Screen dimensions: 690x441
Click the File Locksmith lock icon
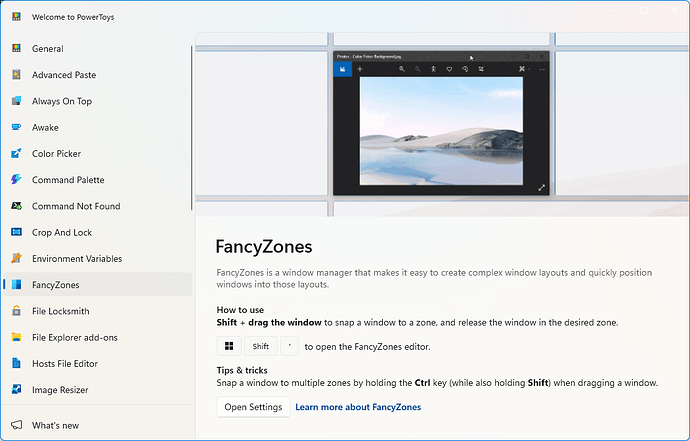coord(16,311)
